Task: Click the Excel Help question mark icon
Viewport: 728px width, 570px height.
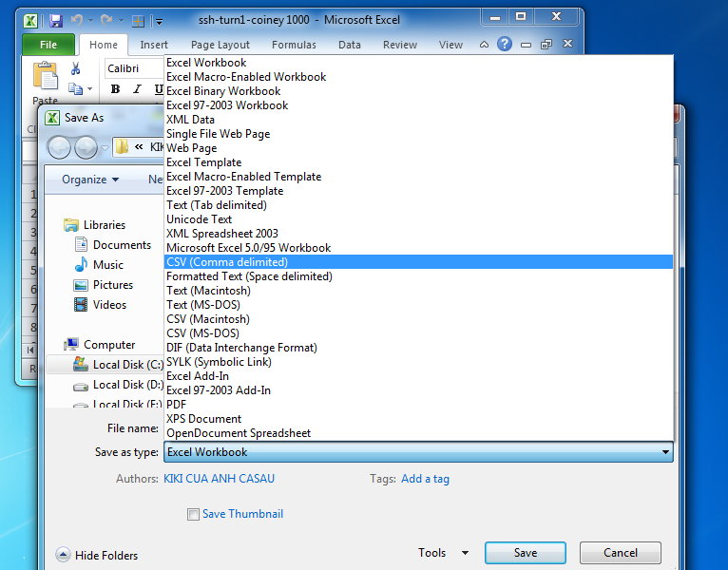Action: [x=505, y=44]
